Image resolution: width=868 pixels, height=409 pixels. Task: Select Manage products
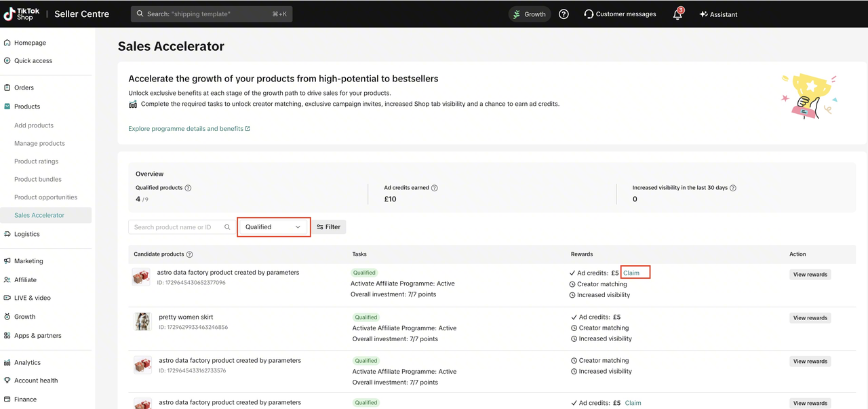(39, 143)
